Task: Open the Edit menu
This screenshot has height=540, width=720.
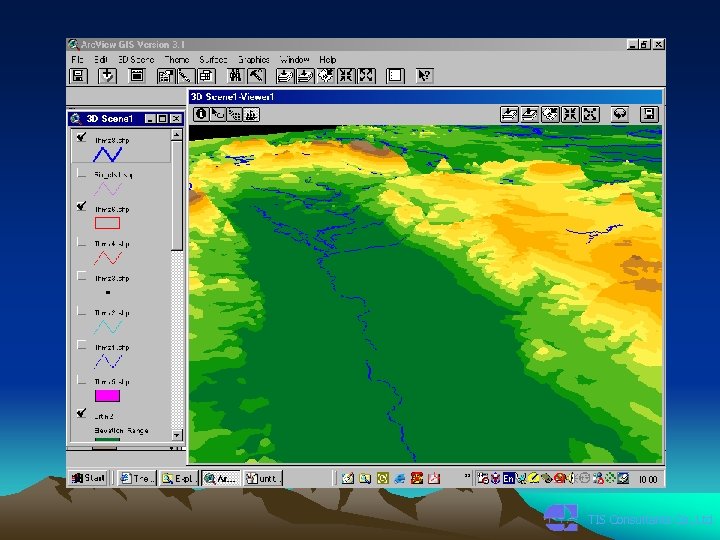Action: 101,60
